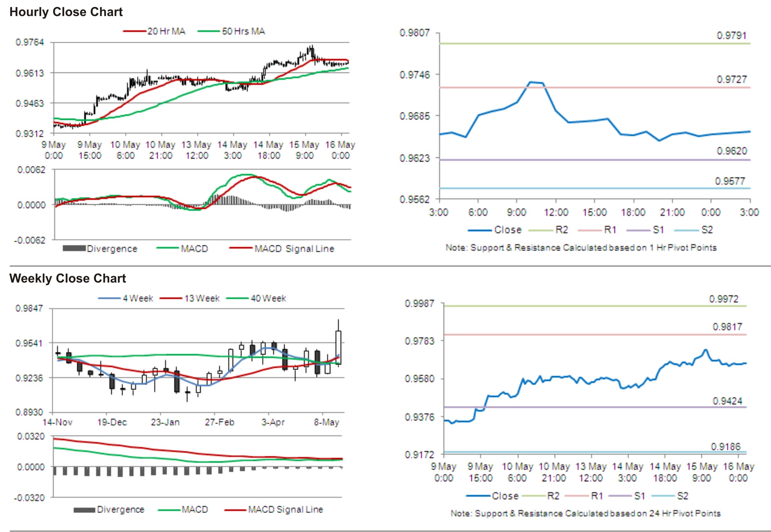771x532 pixels.
Task: Click the 0.9620 S1 support value
Action: coord(732,151)
